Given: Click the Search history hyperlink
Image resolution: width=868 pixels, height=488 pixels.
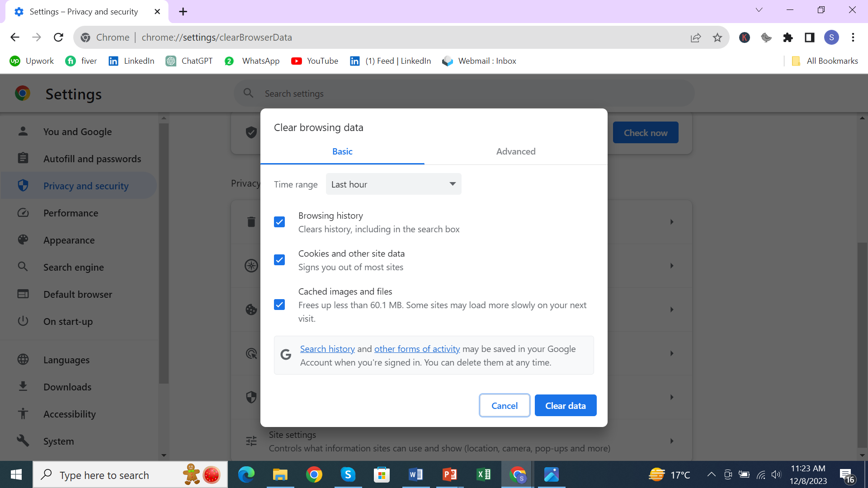Looking at the screenshot, I should pos(327,348).
